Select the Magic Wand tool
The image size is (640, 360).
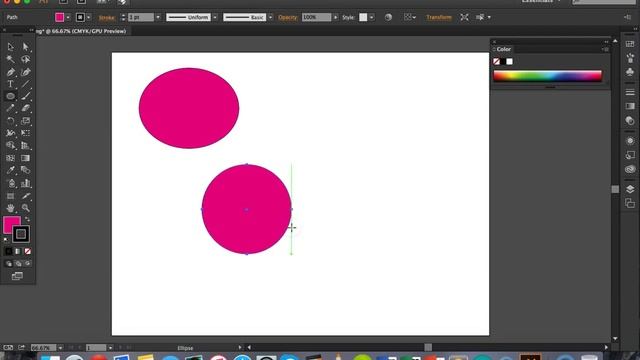tap(10, 60)
